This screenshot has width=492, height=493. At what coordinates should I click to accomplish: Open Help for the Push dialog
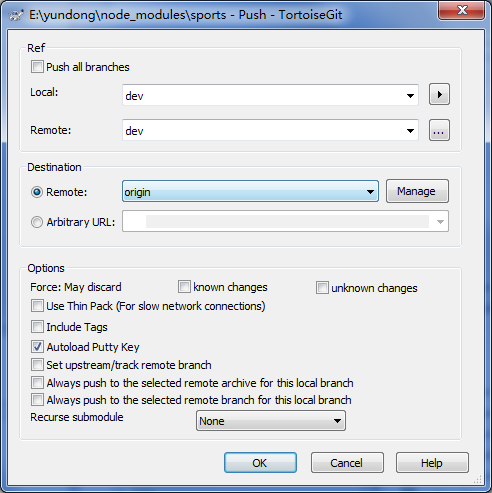(x=432, y=463)
